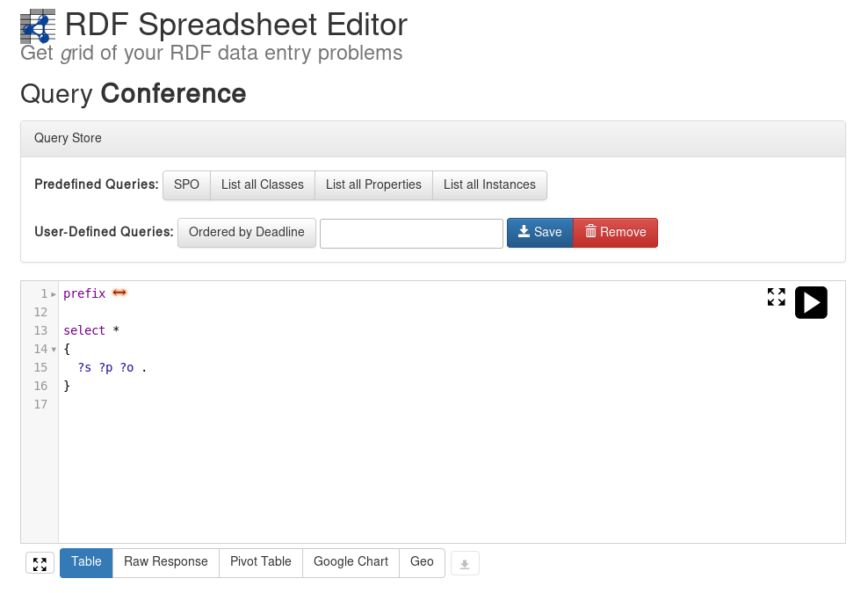The width and height of the screenshot is (868, 593).
Task: Focus the query name input field
Action: point(411,234)
